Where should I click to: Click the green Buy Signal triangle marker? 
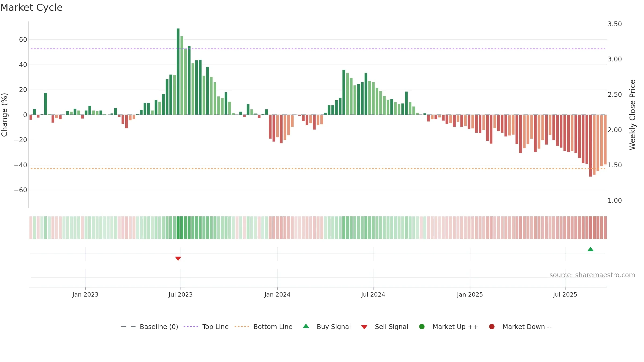pos(590,249)
